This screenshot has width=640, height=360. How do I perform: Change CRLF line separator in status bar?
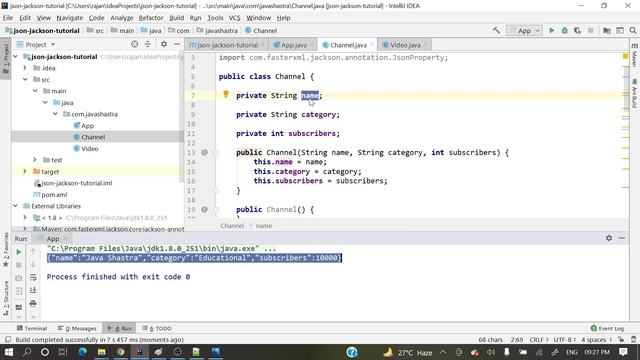click(538, 340)
